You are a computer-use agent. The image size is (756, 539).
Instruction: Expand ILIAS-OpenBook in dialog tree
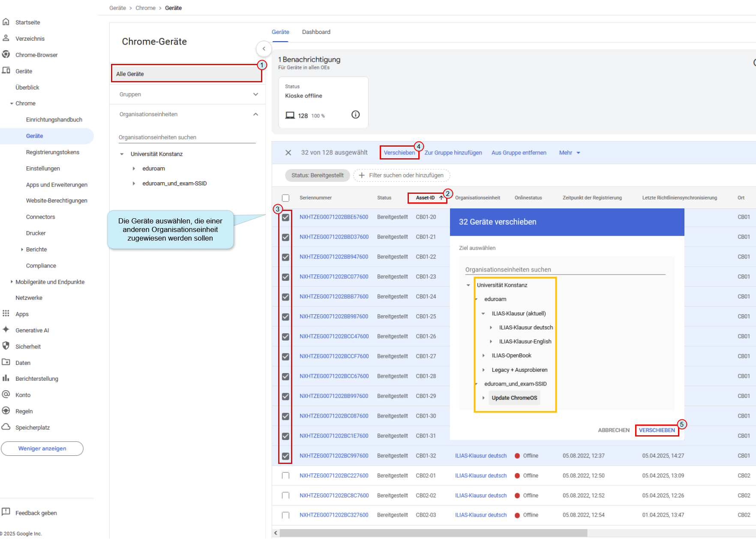483,355
